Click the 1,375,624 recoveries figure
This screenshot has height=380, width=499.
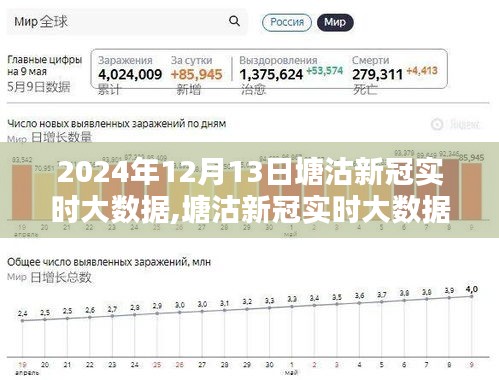(271, 74)
